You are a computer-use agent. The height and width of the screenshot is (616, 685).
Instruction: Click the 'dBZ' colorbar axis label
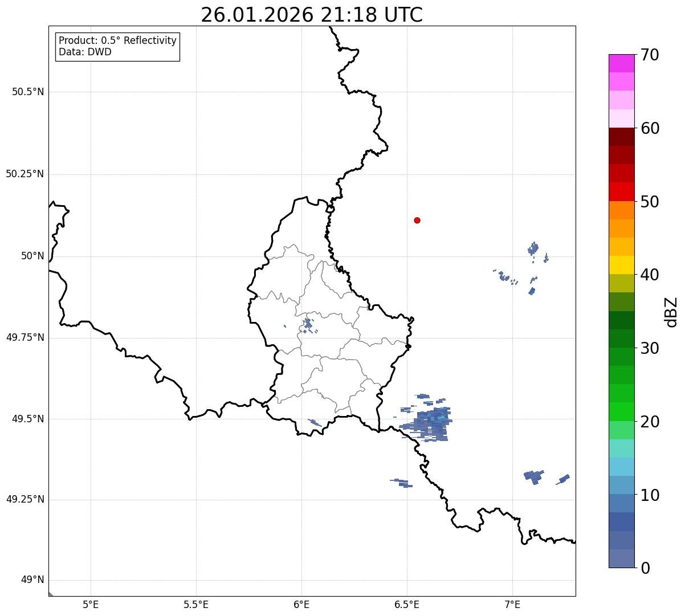click(671, 311)
